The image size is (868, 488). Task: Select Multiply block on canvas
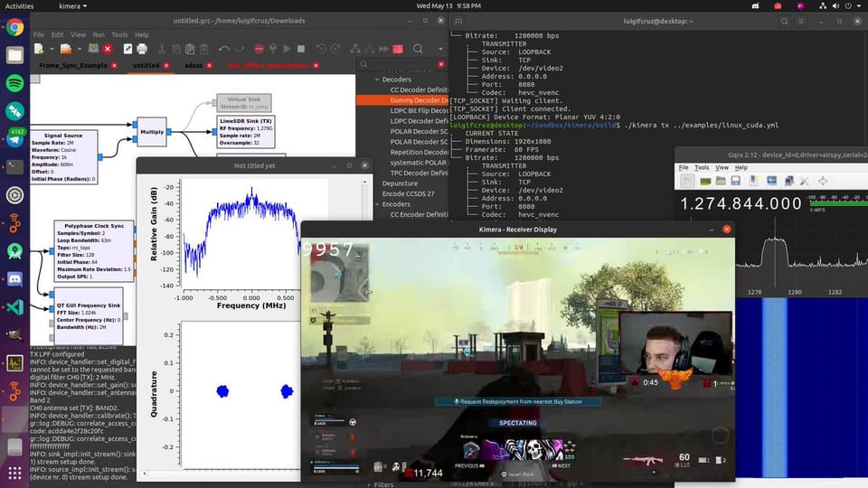coord(152,132)
